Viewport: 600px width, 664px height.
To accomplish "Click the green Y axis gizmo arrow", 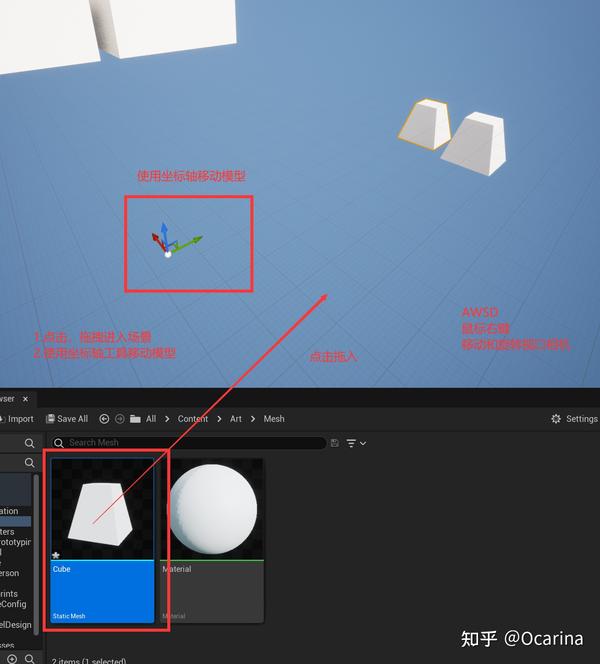I will click(x=188, y=243).
